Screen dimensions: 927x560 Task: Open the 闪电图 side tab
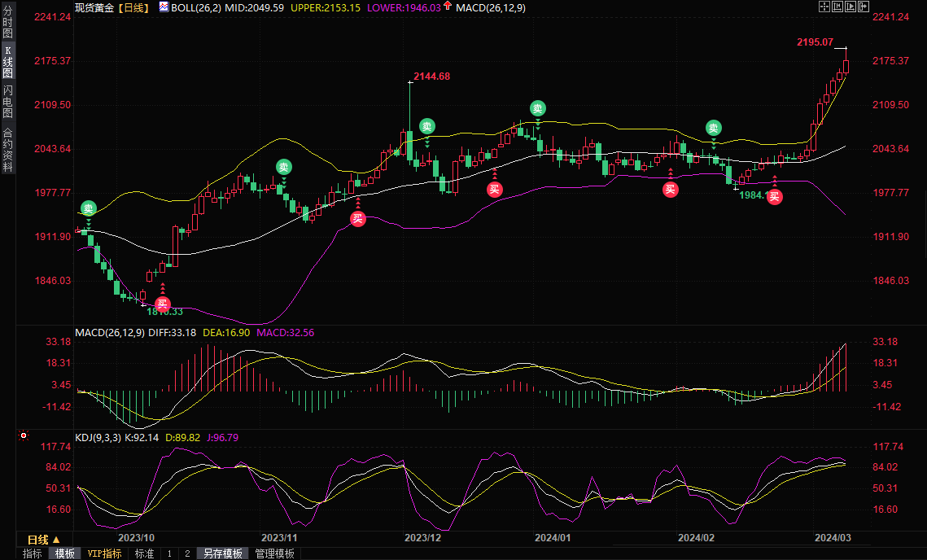click(x=7, y=101)
